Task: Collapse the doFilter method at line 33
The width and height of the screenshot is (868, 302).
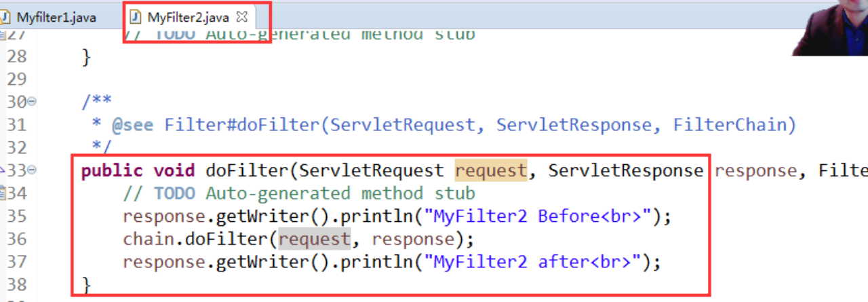Action: tap(33, 170)
